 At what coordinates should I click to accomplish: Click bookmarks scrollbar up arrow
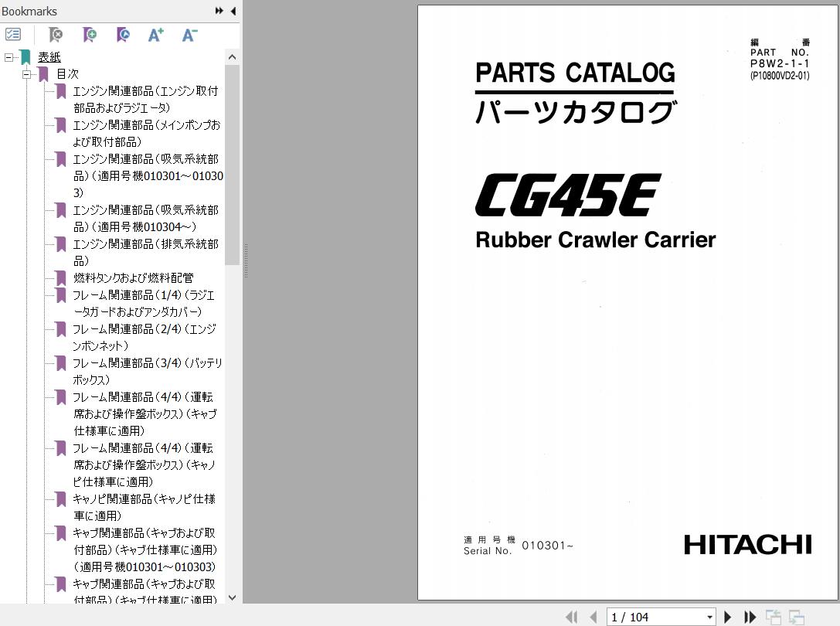pos(232,57)
